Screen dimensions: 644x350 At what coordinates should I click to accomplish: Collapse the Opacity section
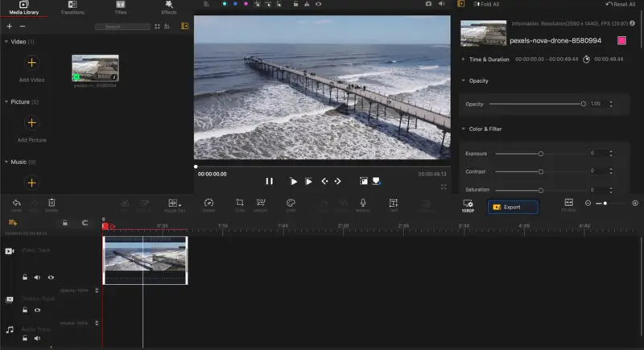(x=464, y=80)
